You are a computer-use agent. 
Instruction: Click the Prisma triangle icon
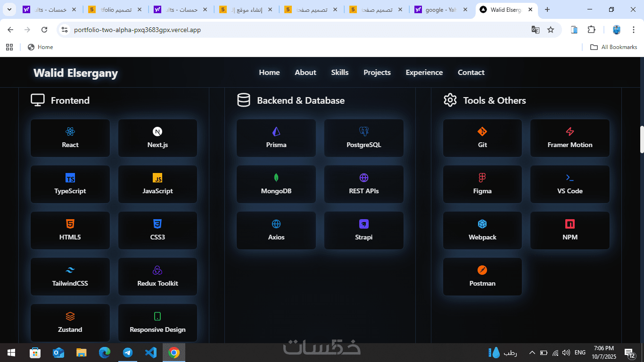click(276, 132)
